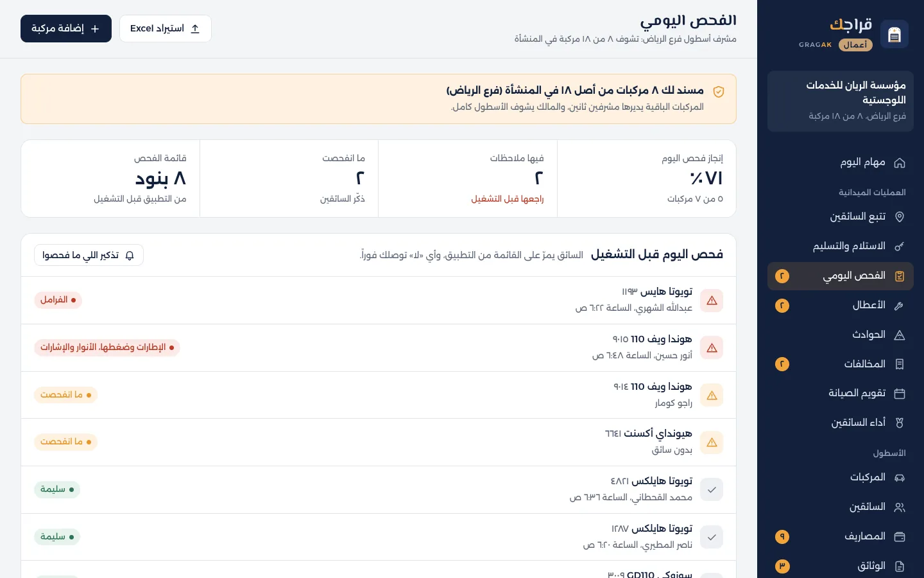Click استيراد Excel button

click(x=166, y=29)
